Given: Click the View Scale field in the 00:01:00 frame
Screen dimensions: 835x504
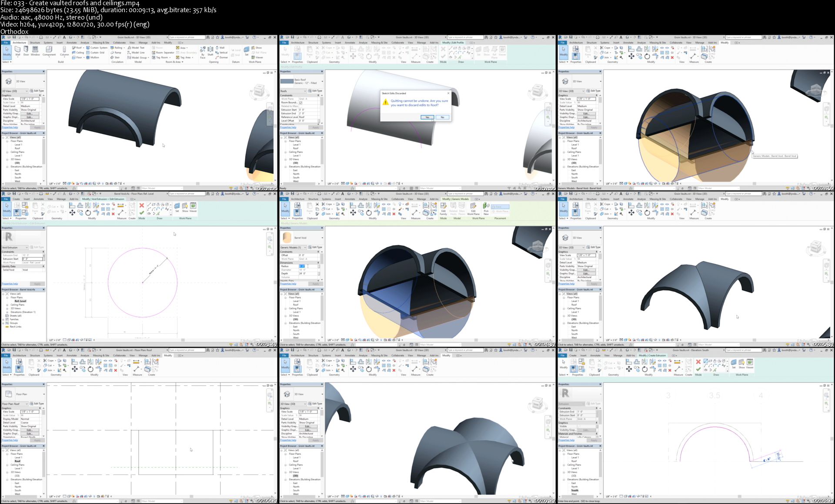Looking at the screenshot, I should [x=30, y=99].
